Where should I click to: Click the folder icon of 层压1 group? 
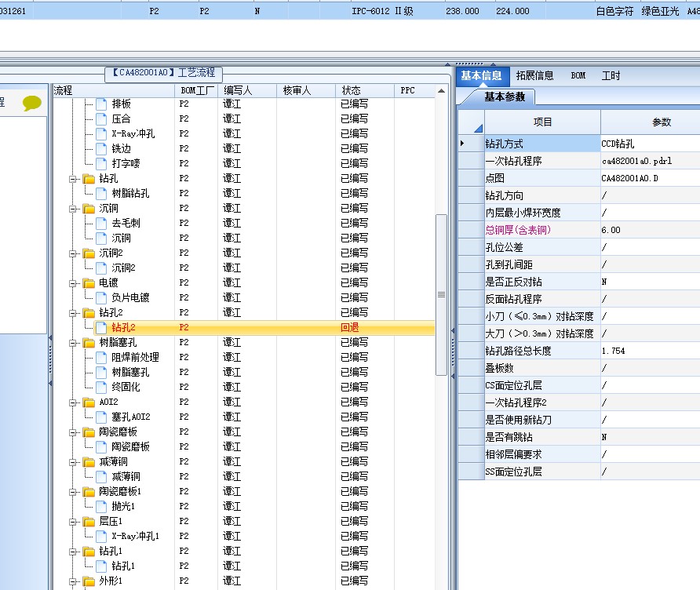89,521
